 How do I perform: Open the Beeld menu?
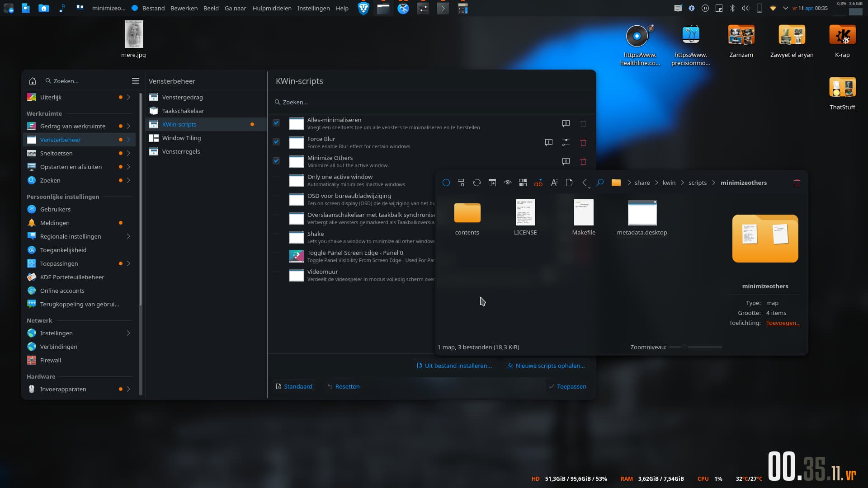point(211,8)
